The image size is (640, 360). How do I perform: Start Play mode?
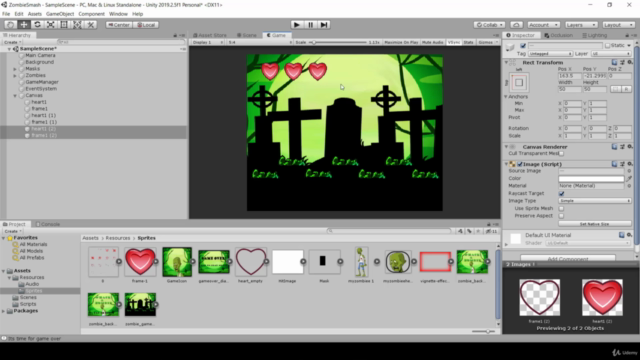point(297,25)
